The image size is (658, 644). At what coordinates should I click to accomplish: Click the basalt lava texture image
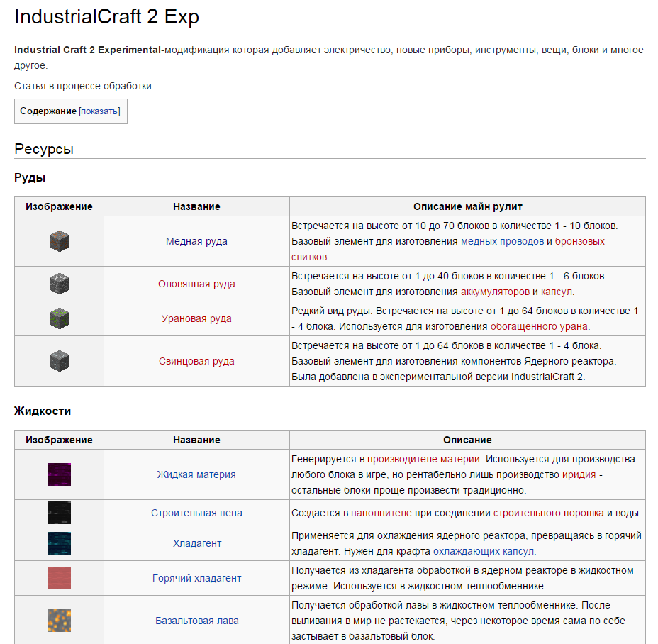60,621
